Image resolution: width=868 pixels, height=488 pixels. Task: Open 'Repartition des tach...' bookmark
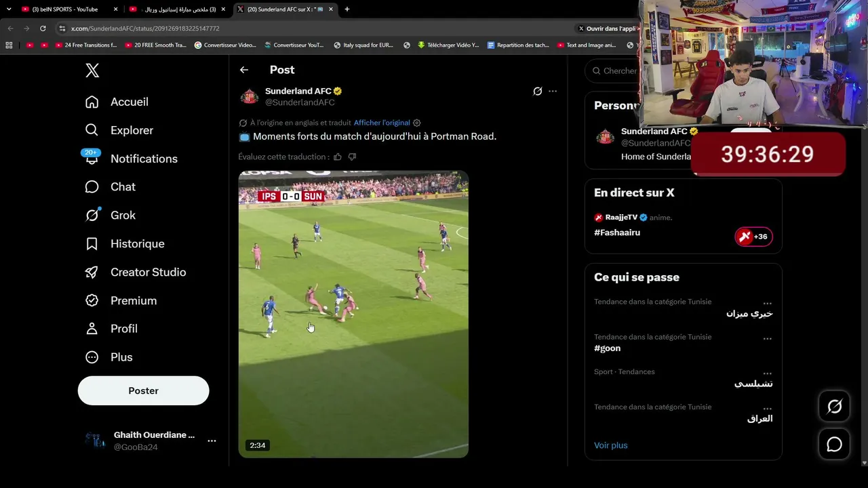518,45
